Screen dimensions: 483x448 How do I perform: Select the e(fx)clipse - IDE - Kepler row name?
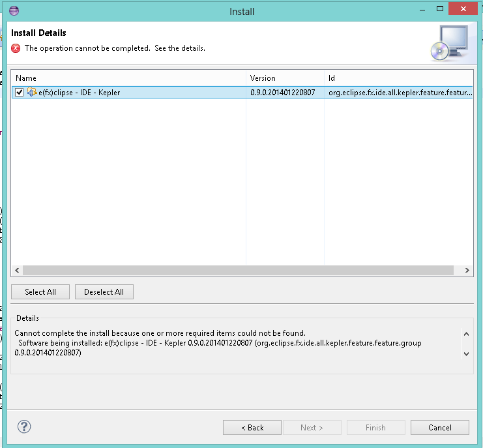click(x=79, y=93)
